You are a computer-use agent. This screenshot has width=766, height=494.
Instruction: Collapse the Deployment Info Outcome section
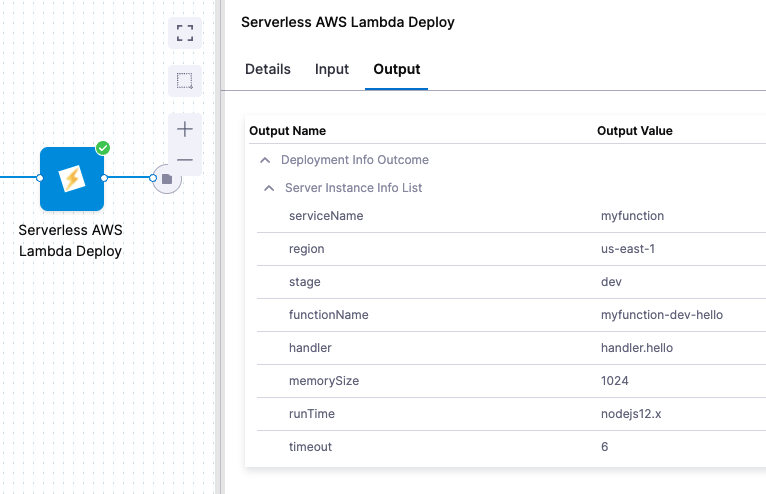[265, 160]
